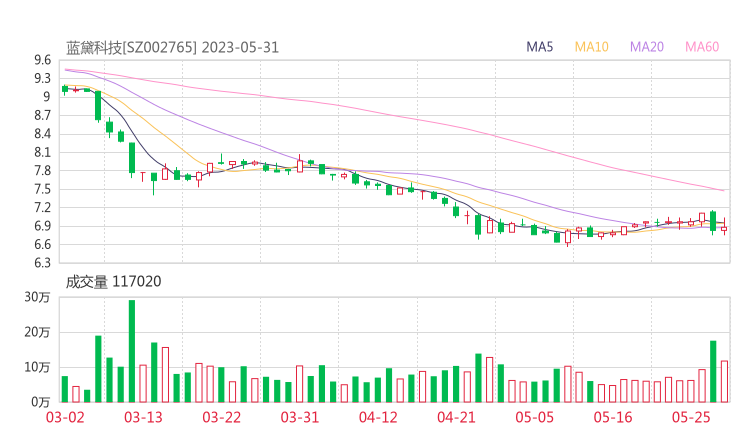The image size is (740, 440).
Task: Click the 04-12 date axis label
Action: pyautogui.click(x=378, y=417)
